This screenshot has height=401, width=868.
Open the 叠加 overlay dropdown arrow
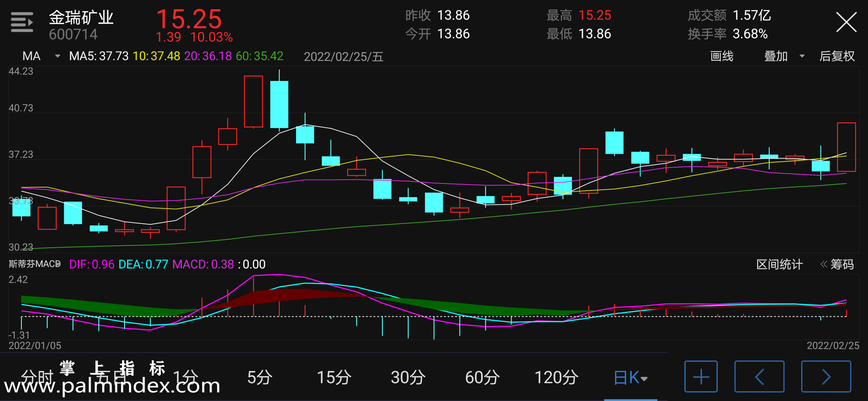pyautogui.click(x=802, y=56)
